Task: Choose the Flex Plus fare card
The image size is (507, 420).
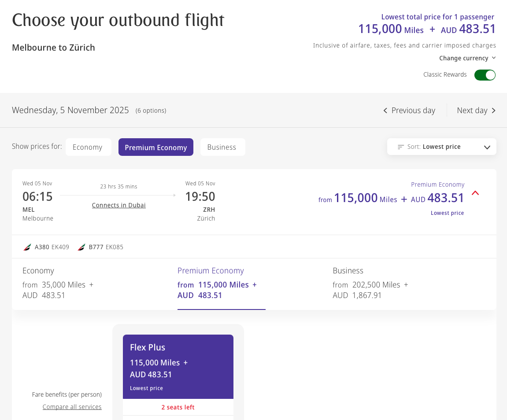Action: [x=178, y=366]
